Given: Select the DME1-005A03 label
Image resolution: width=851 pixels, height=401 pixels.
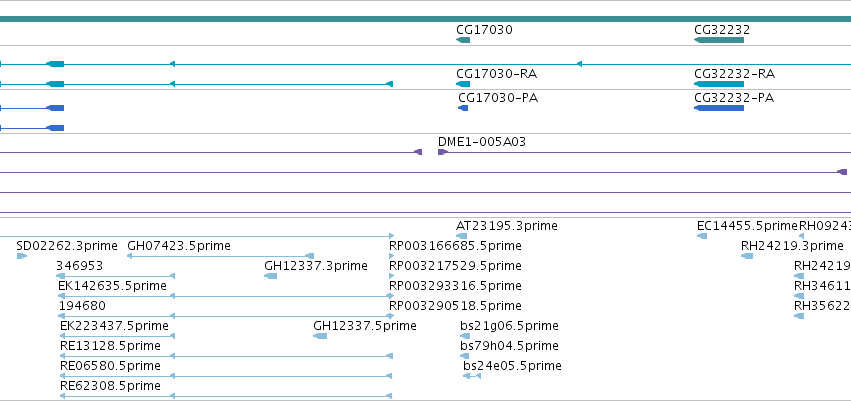Looking at the screenshot, I should [482, 142].
